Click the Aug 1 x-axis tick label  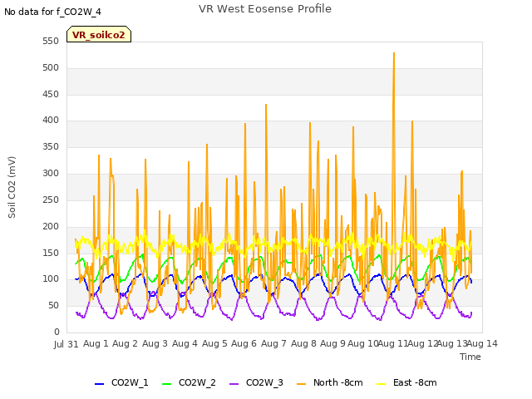tap(96, 343)
